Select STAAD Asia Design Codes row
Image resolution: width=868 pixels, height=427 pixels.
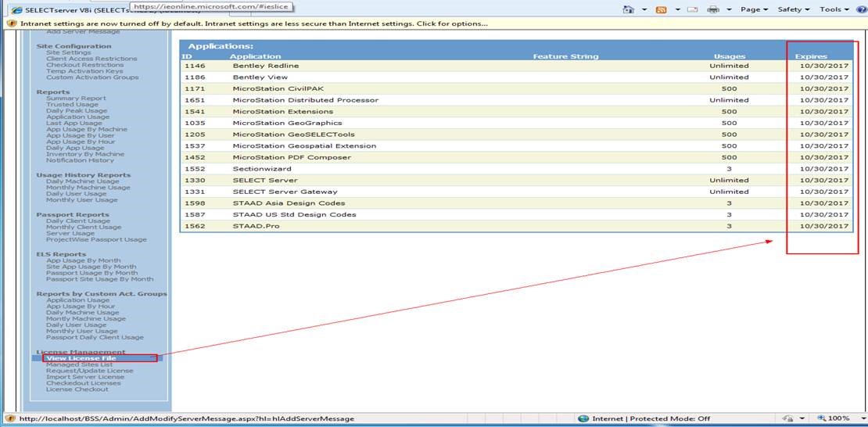(x=516, y=203)
